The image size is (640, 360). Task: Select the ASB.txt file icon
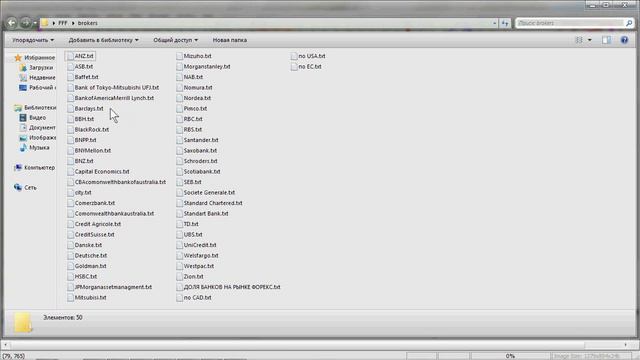[x=70, y=67]
